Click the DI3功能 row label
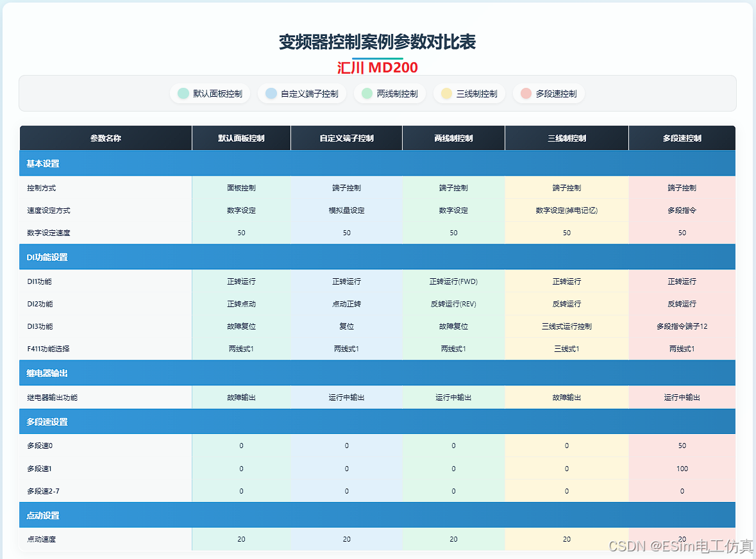This screenshot has width=756, height=559. tap(40, 326)
